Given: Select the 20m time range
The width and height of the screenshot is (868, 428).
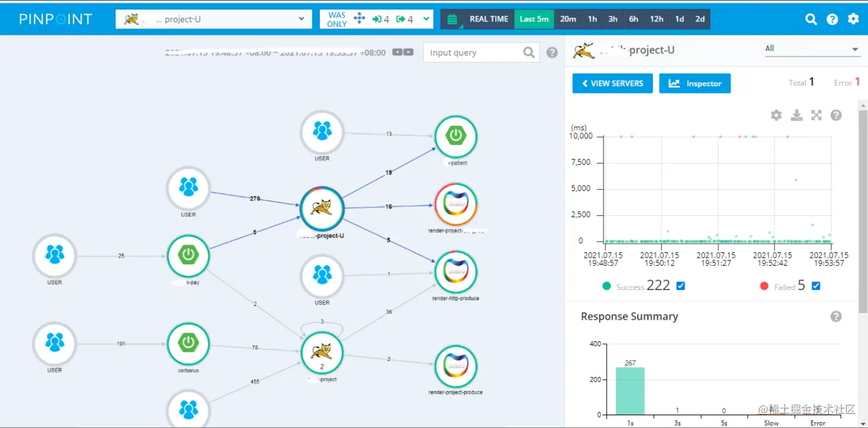Looking at the screenshot, I should [x=568, y=19].
